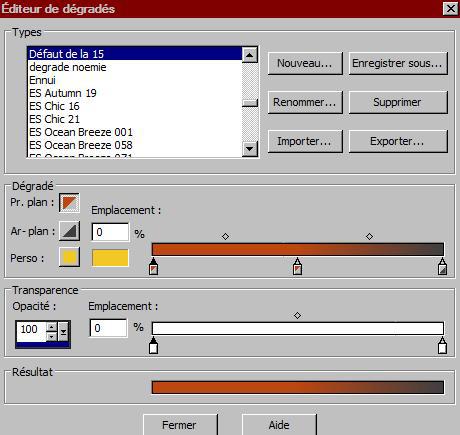Click the first midpoint diamond above gradient
Screen dimensions: 460x435
click(x=225, y=236)
